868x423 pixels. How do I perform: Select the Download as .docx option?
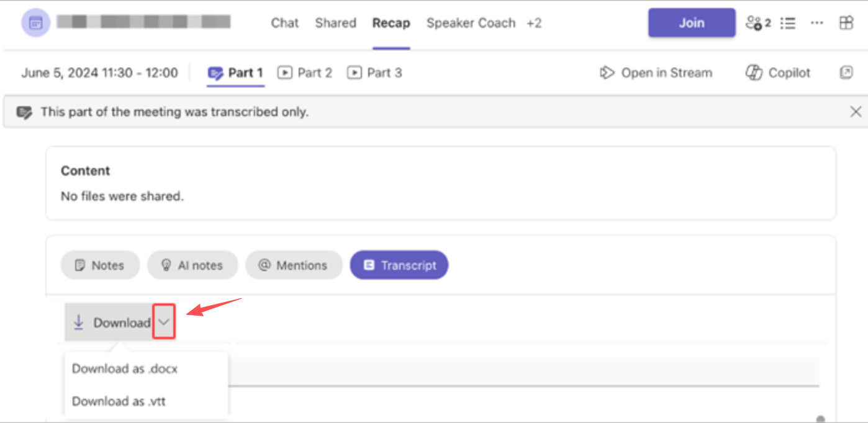[x=124, y=368]
